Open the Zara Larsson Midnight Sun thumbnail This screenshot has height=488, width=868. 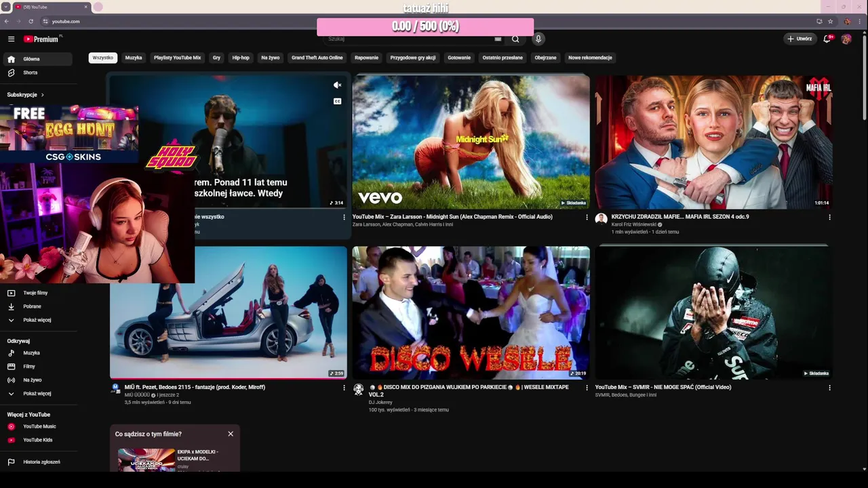[471, 142]
